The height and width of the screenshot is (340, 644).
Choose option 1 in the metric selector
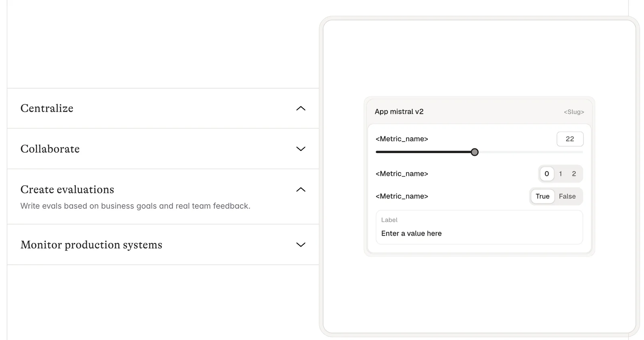560,174
